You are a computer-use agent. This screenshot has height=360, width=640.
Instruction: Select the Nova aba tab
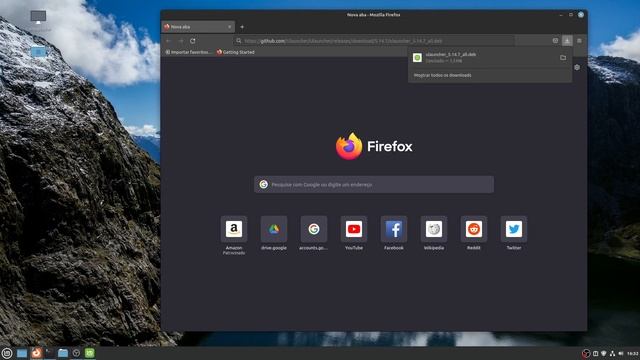198,27
